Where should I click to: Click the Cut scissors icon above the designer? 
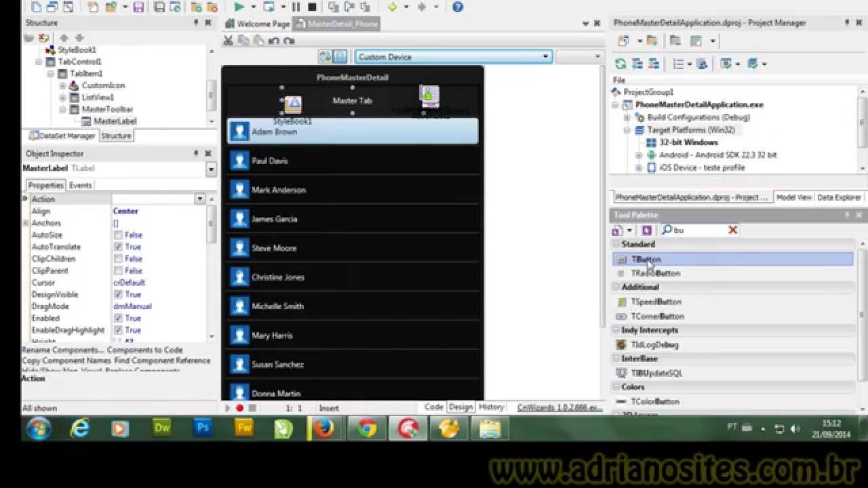tap(229, 41)
